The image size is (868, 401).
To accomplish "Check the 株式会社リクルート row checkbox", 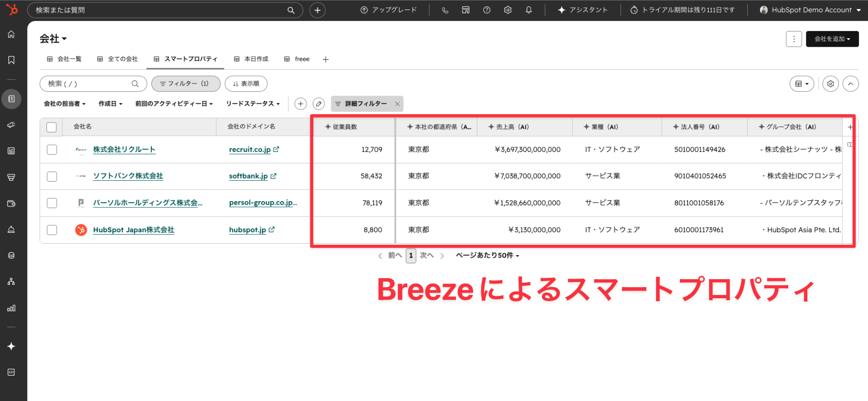I will click(52, 150).
